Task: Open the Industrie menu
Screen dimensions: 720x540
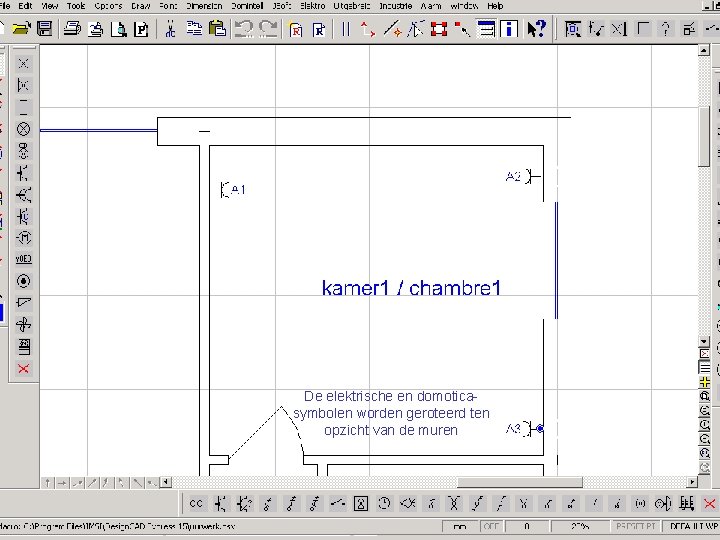Action: pos(396,6)
